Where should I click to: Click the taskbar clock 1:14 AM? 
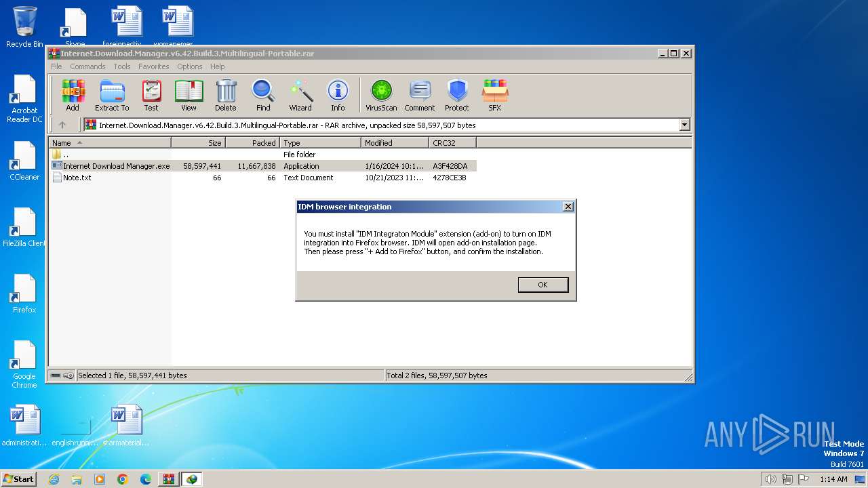[833, 479]
